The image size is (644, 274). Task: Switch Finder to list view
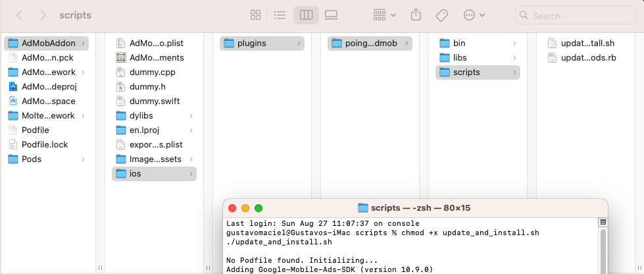[x=280, y=15]
